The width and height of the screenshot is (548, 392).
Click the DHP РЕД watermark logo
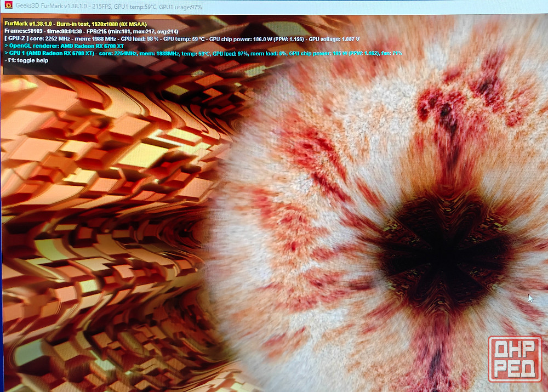click(x=514, y=358)
